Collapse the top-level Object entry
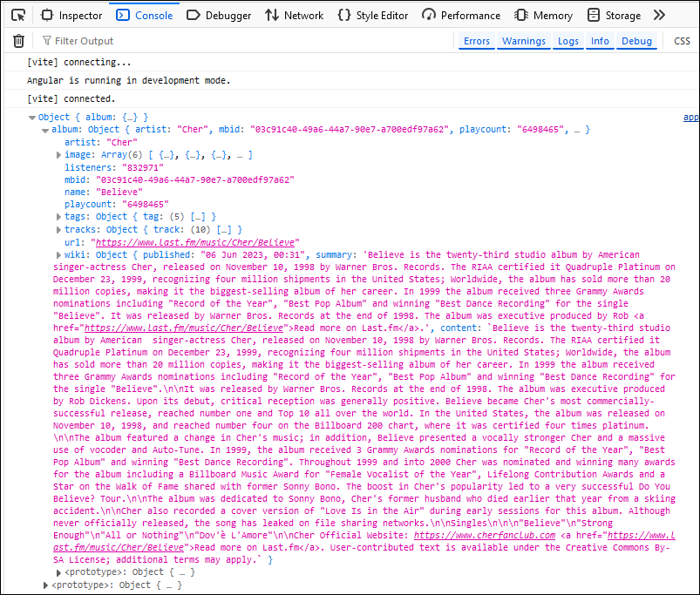This screenshot has height=595, width=700. click(x=32, y=118)
